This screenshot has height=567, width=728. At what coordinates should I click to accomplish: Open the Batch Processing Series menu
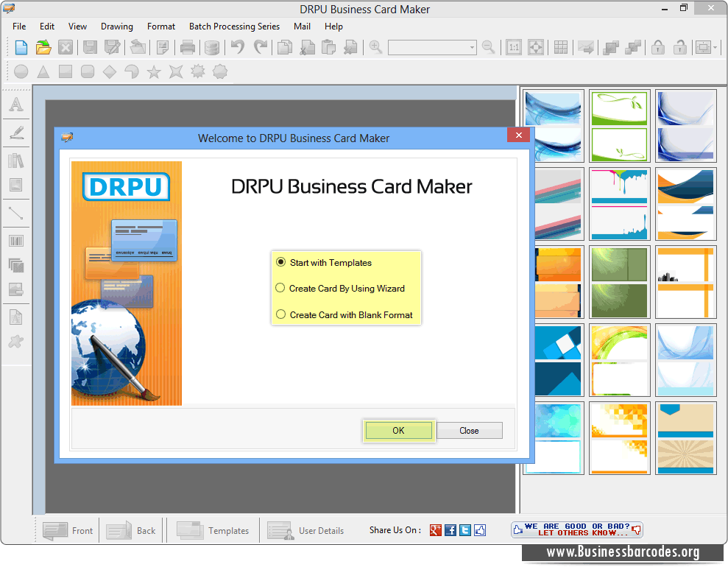pyautogui.click(x=235, y=27)
